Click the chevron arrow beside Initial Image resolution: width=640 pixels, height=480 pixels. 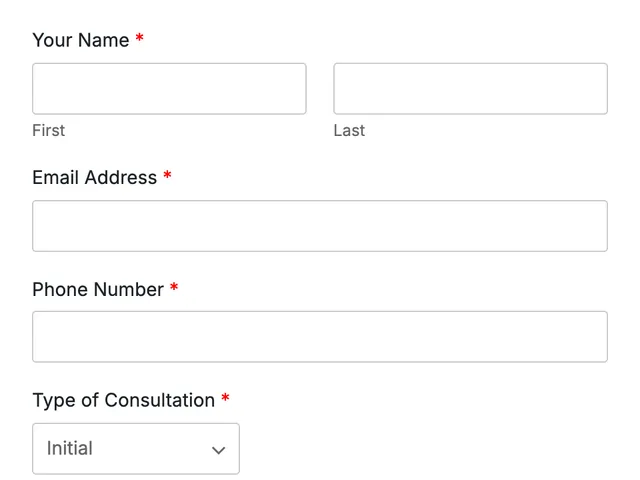(x=218, y=450)
